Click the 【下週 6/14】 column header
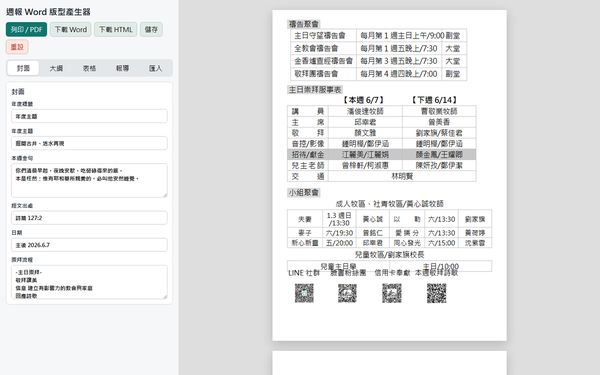The width and height of the screenshot is (600, 375). tap(434, 100)
